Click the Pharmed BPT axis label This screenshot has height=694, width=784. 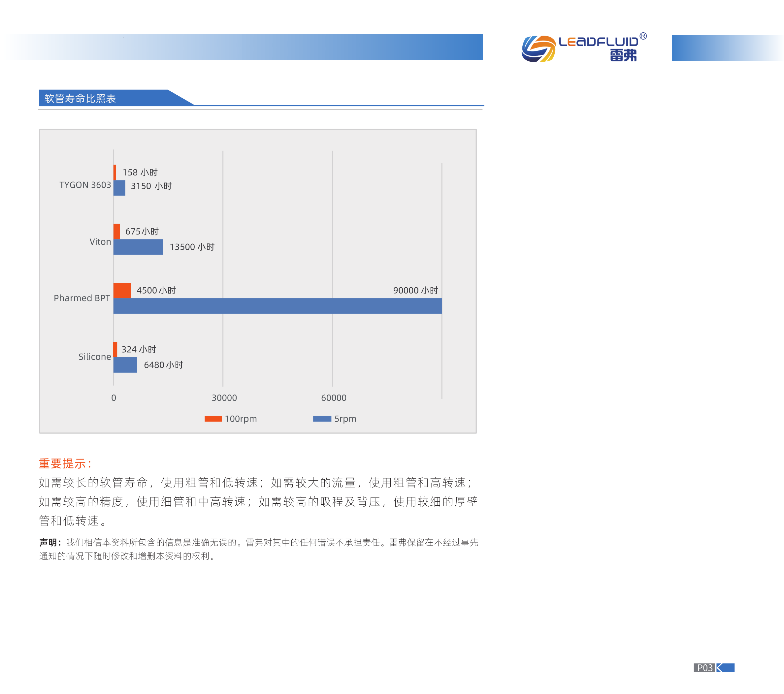point(82,298)
